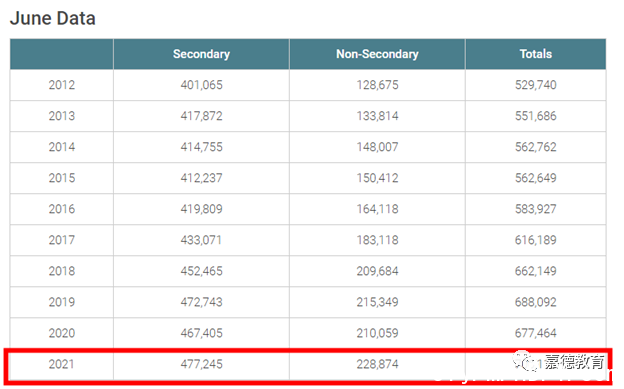Select the 2021 year cell
The height and width of the screenshot is (389, 624).
[62, 364]
